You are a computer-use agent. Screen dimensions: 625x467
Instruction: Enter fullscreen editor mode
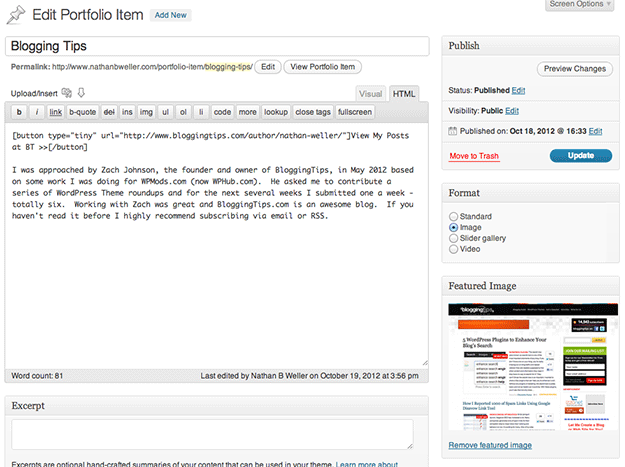tap(355, 112)
